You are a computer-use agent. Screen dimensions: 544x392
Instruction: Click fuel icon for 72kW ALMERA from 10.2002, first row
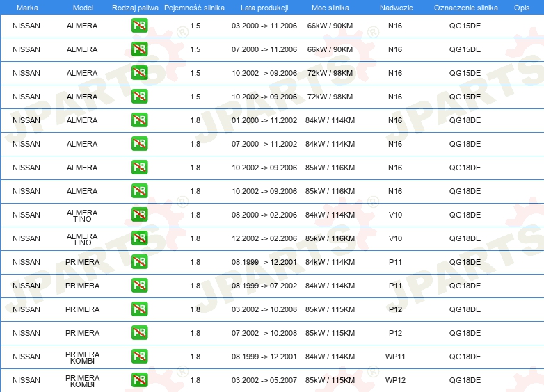point(139,73)
